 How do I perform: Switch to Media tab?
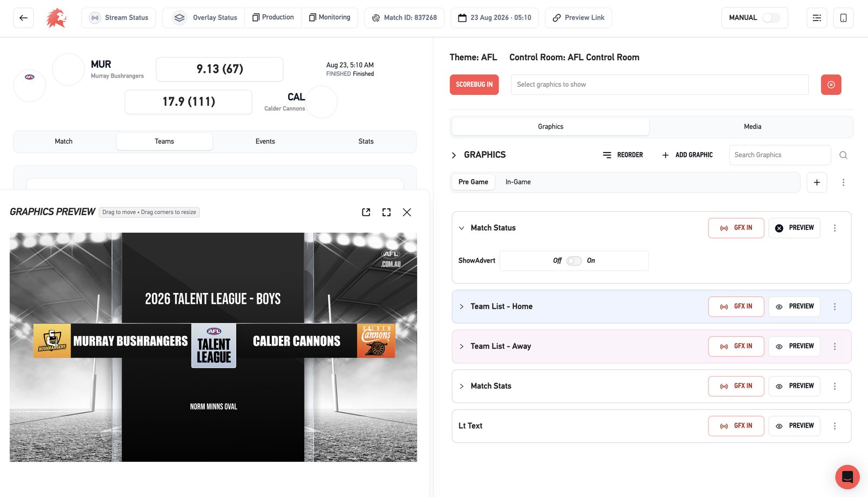click(x=752, y=126)
